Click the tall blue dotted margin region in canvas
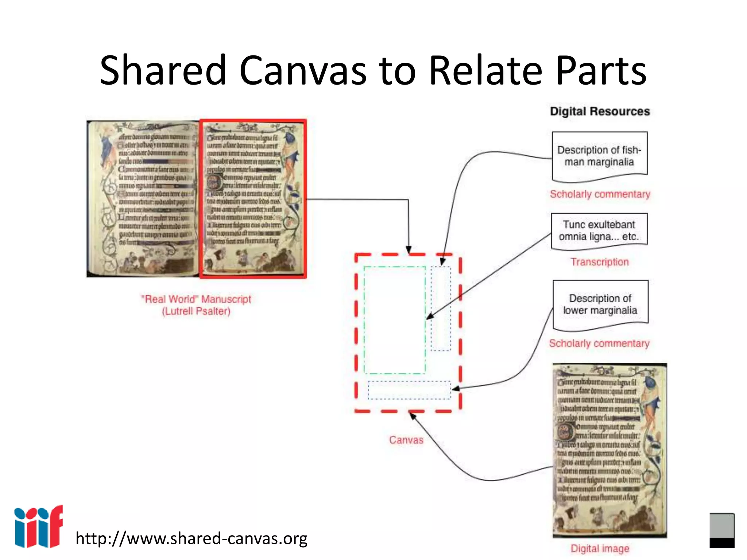The image size is (747, 560). pyautogui.click(x=441, y=308)
